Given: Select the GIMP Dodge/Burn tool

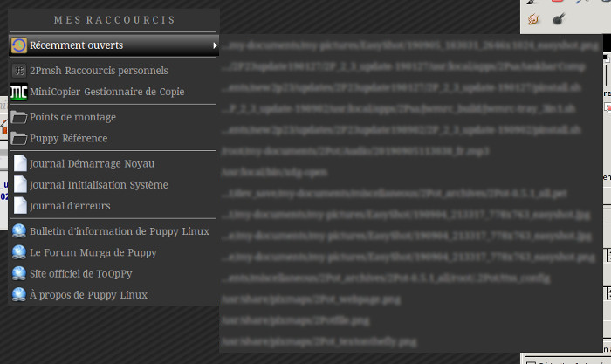Looking at the screenshot, I should (x=559, y=18).
